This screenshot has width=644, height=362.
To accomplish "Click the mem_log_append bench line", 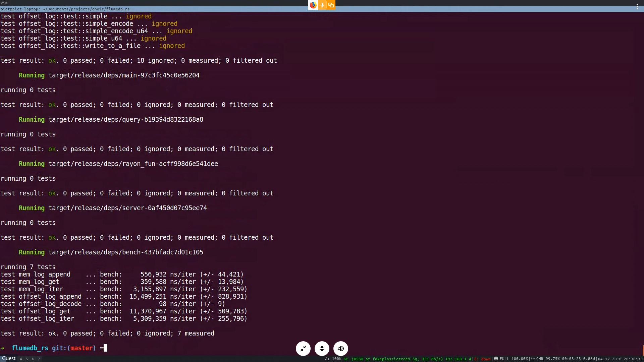I will [122, 275].
